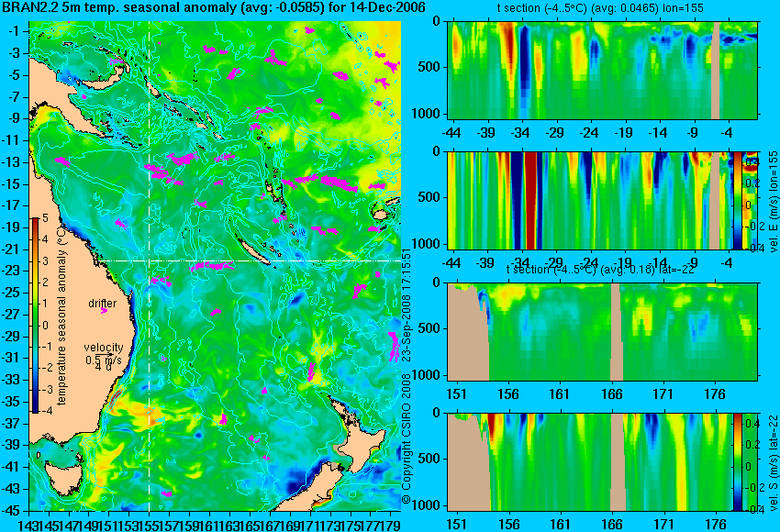Select the 'velocity' legend label
Screen dimensions: 780x532
(104, 348)
